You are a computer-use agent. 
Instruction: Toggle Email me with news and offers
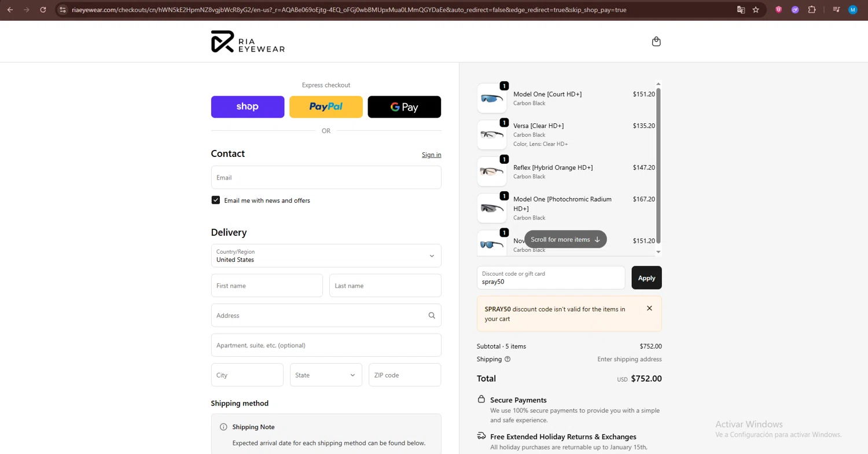(216, 200)
